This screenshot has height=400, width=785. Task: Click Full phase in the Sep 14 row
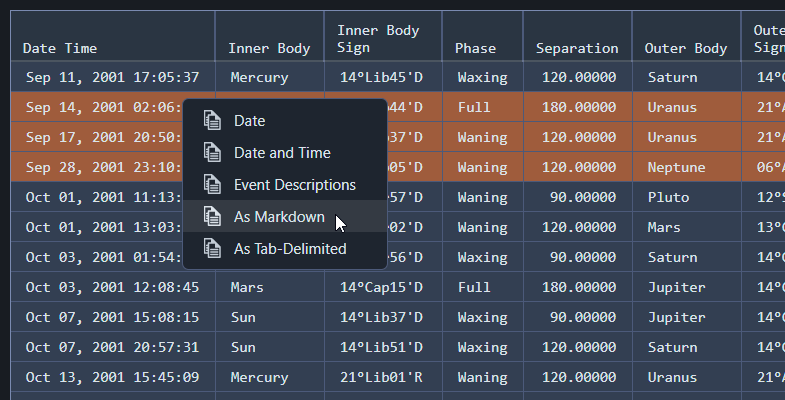(x=474, y=107)
